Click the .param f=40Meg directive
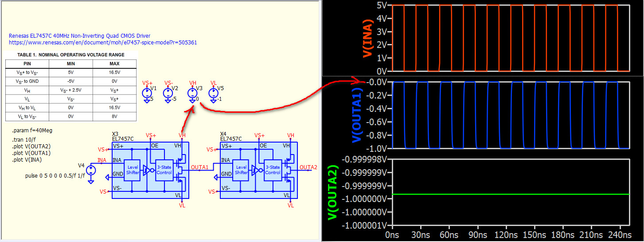Image resolution: width=644 pixels, height=242 pixels. pos(33,131)
